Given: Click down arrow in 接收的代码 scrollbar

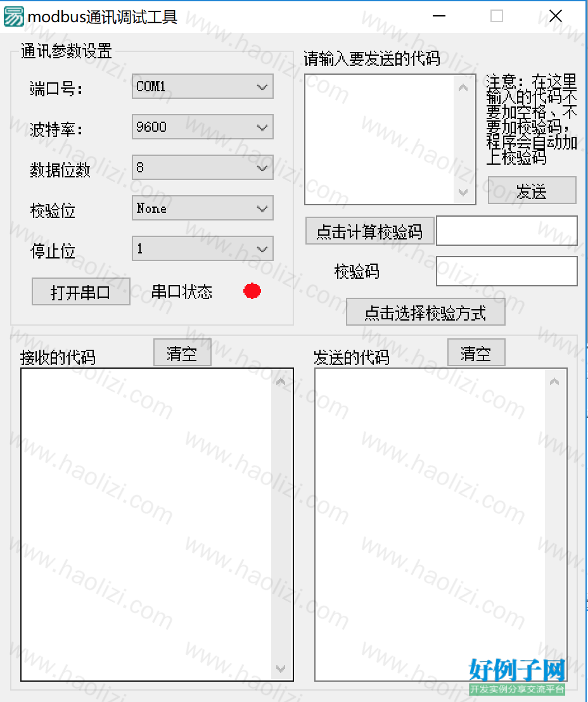Looking at the screenshot, I should tap(281, 669).
